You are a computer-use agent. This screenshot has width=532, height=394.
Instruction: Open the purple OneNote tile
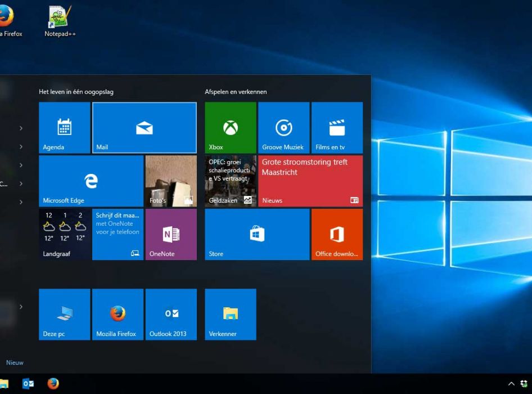coord(171,234)
